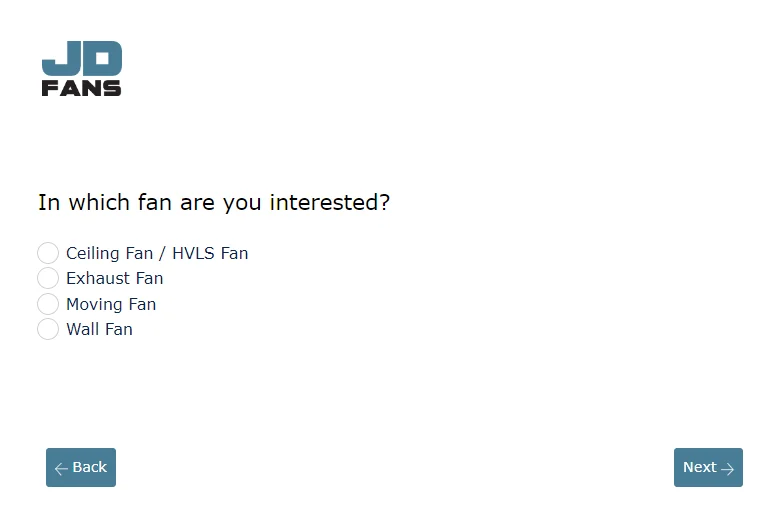Click the 'In which fan are you interested?' heading
This screenshot has height=521, width=765.
[x=214, y=202]
